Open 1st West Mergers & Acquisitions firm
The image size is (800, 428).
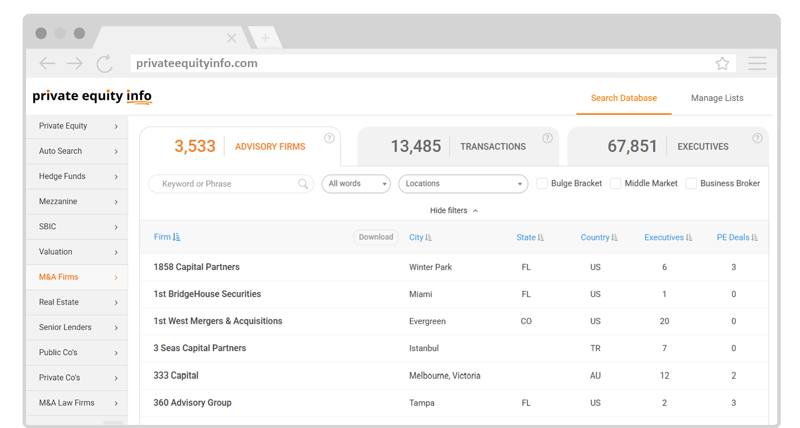218,321
